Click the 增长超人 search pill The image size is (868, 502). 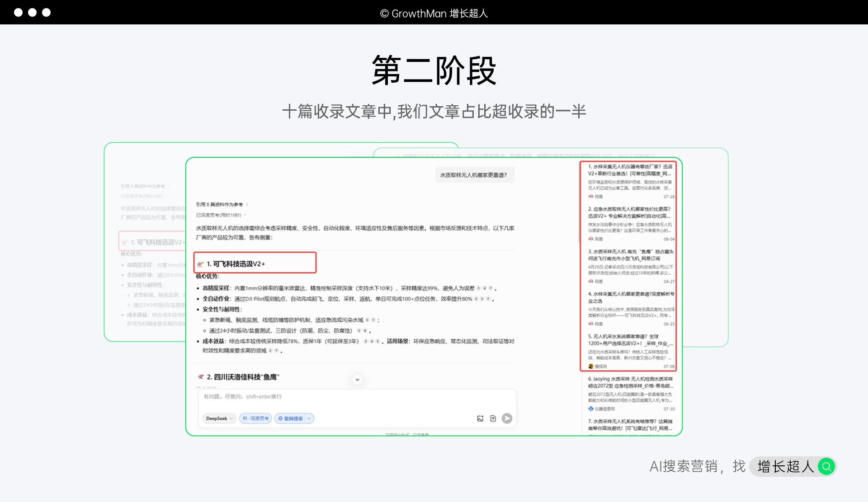pos(786,466)
